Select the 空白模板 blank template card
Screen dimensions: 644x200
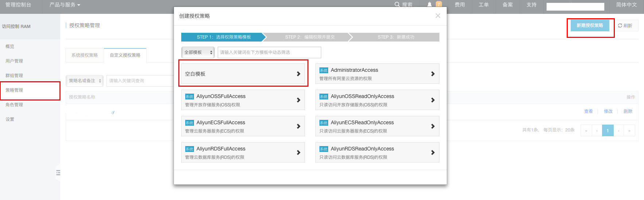pyautogui.click(x=243, y=74)
